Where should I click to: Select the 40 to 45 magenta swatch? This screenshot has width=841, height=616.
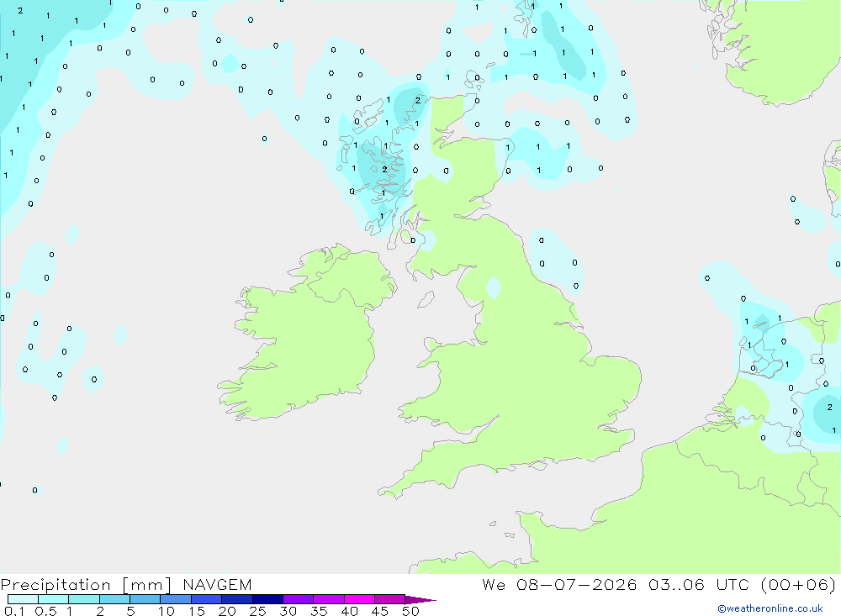[359, 599]
